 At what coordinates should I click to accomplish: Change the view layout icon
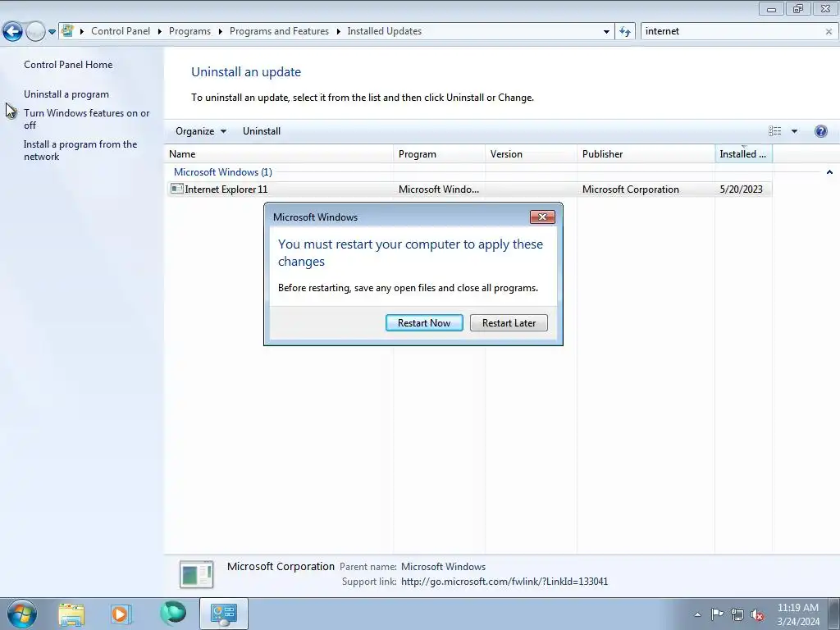point(774,130)
